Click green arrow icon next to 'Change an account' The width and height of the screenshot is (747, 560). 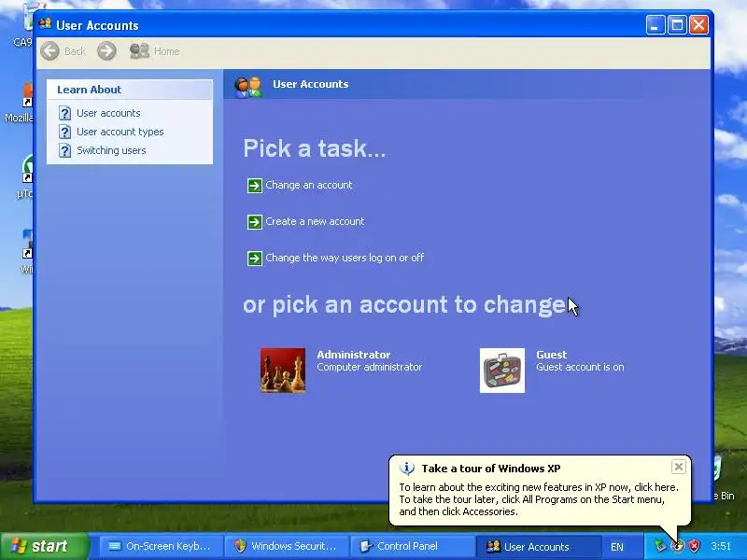coord(254,185)
